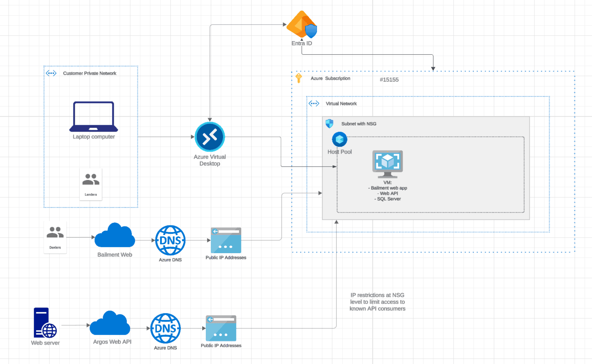Select Azure DNS label under Bailment row DNS
The image size is (592, 364).
click(170, 260)
